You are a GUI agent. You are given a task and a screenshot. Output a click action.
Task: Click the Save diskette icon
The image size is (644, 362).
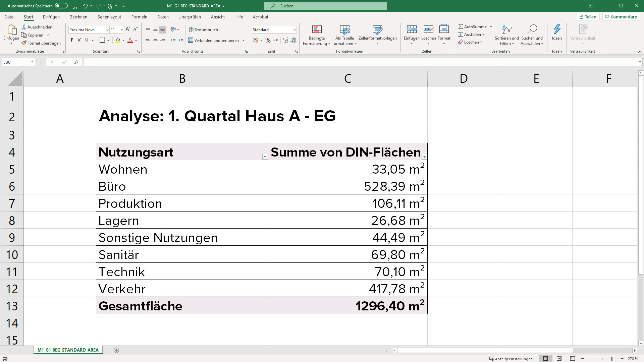pos(75,6)
